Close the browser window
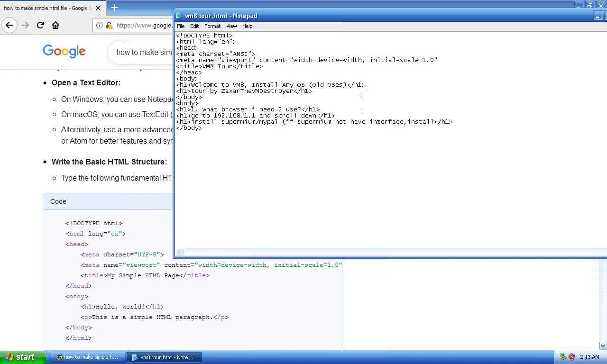 click(601, 5)
